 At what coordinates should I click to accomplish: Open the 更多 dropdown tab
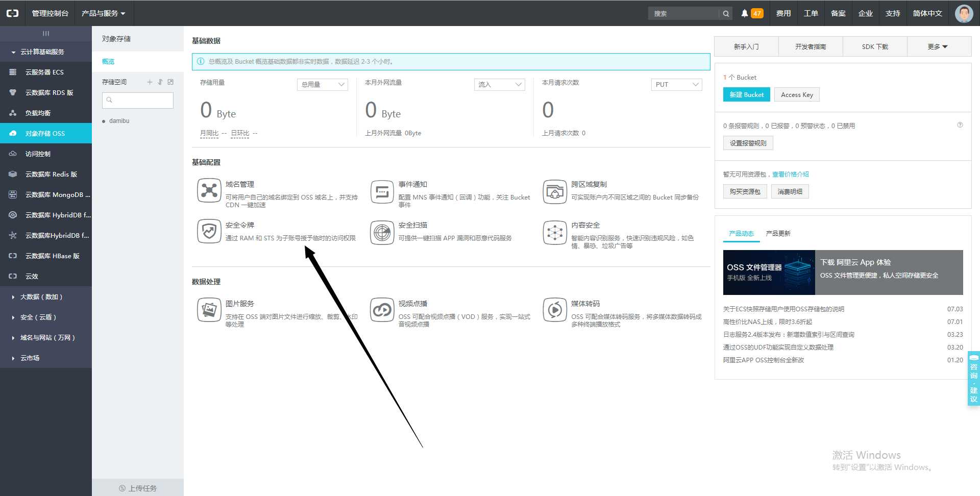click(x=938, y=46)
